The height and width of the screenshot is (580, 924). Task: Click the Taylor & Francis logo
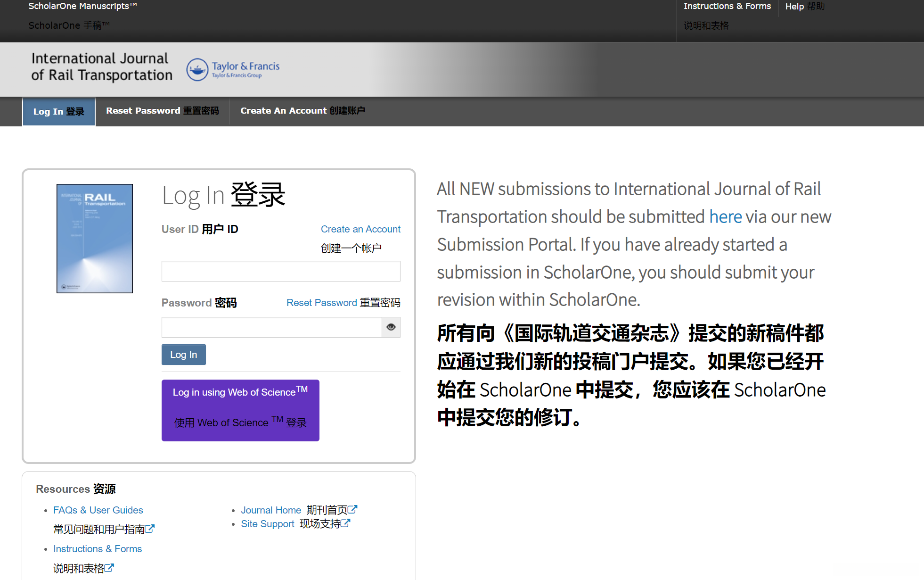(233, 70)
